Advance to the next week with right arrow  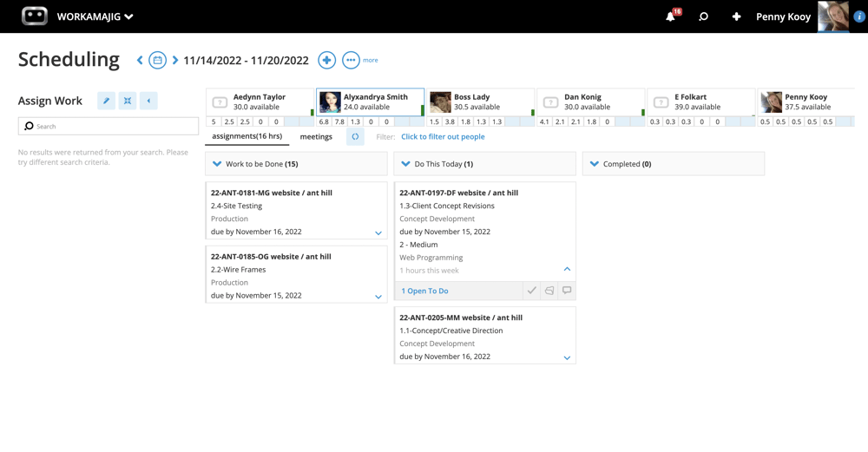click(175, 60)
